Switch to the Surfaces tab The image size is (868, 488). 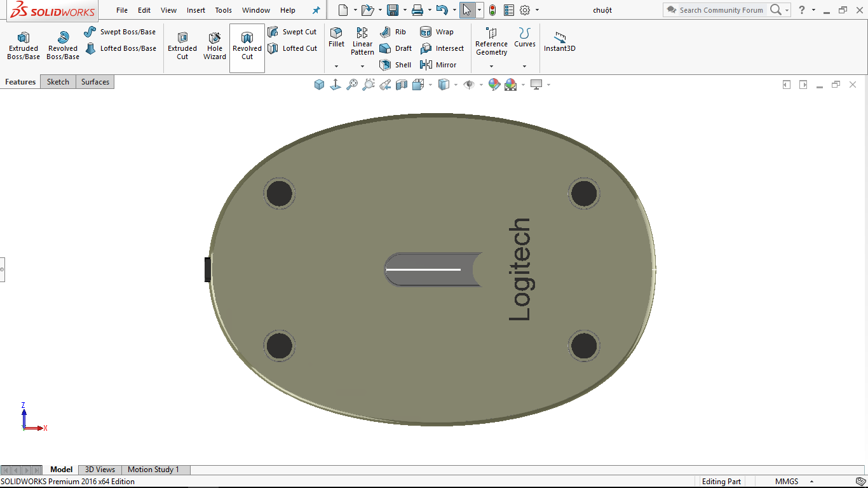click(x=95, y=82)
